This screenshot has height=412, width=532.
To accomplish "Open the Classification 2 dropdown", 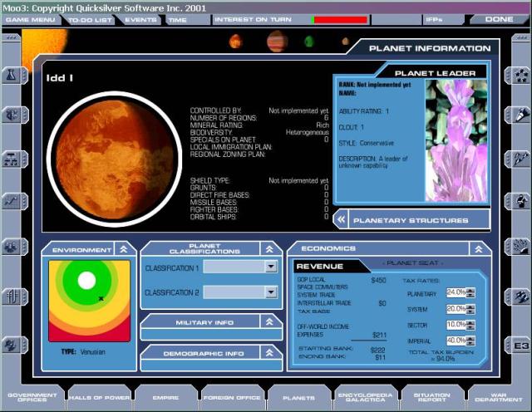I will [271, 292].
